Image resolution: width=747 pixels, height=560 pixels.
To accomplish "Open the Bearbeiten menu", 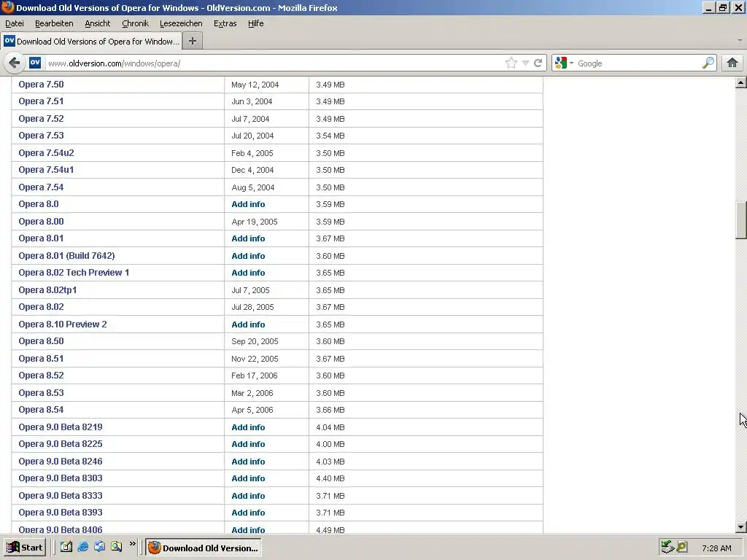I will [x=54, y=23].
